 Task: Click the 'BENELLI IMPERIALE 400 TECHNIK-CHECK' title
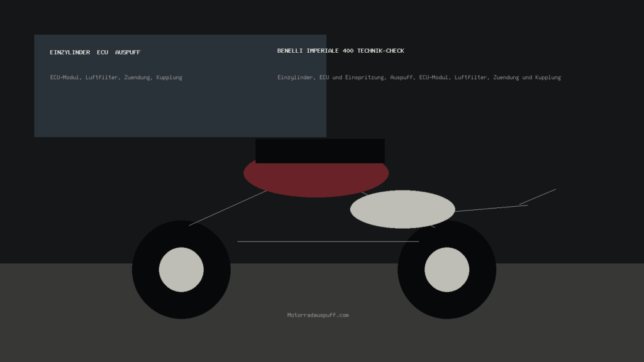[341, 51]
